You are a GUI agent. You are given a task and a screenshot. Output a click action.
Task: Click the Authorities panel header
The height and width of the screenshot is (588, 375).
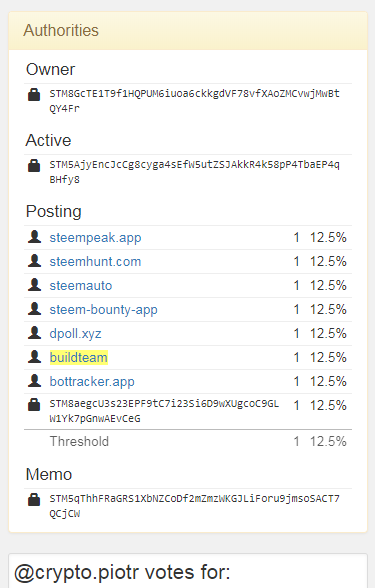coord(188,31)
